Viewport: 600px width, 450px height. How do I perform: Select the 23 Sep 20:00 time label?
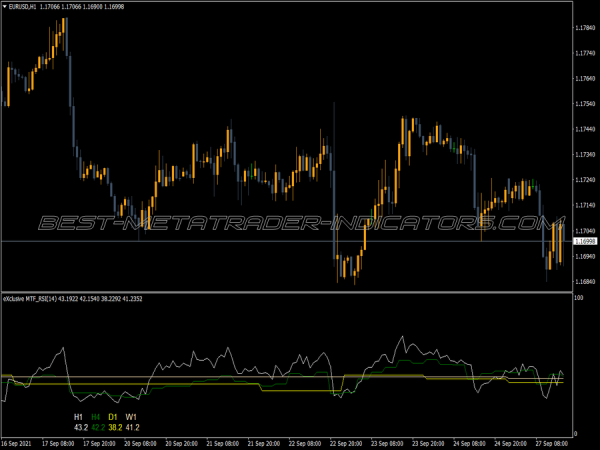click(x=428, y=444)
